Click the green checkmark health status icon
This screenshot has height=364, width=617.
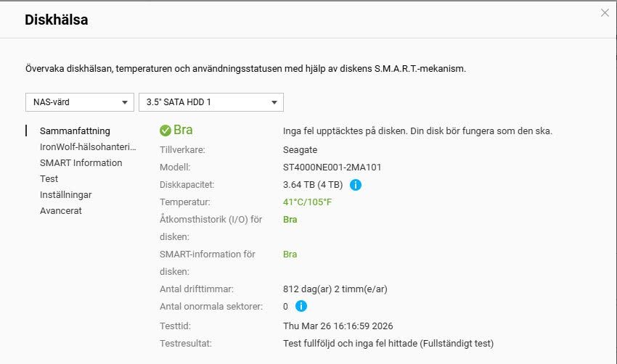click(166, 131)
